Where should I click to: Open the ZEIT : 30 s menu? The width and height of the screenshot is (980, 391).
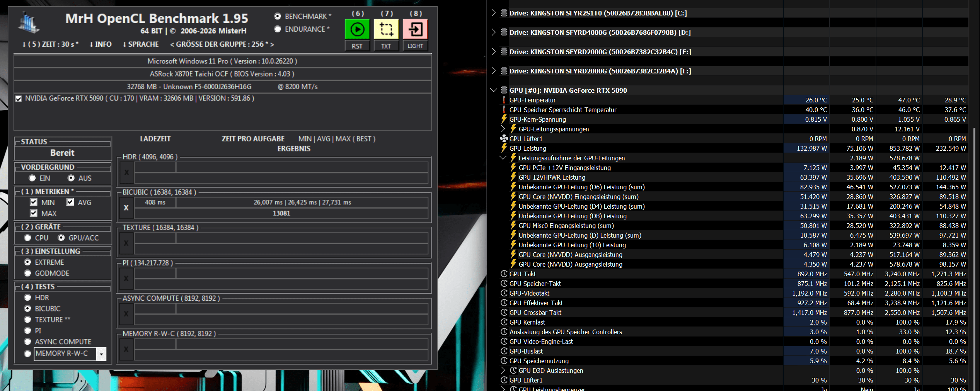click(x=50, y=44)
